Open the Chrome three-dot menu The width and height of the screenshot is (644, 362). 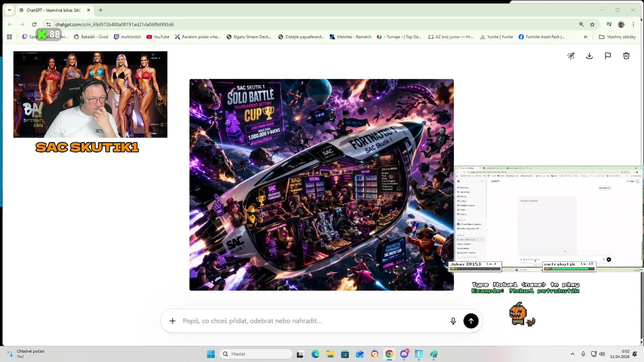pos(634,24)
